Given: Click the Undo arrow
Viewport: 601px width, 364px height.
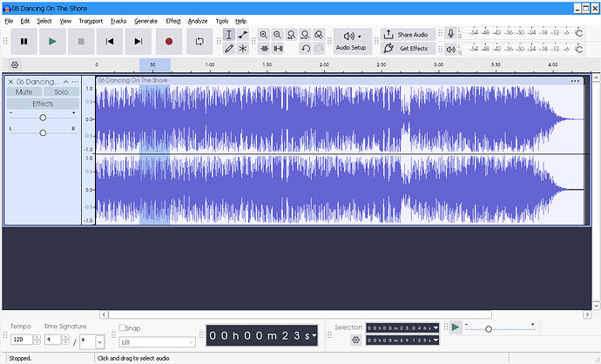Looking at the screenshot, I should pos(306,49).
